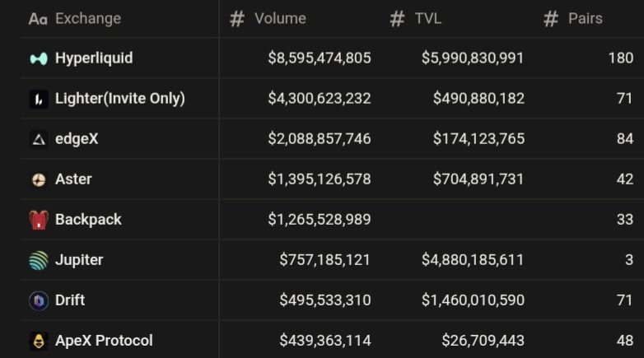Click the ApeX Protocol logo icon
The height and width of the screenshot is (358, 644).
(x=39, y=341)
